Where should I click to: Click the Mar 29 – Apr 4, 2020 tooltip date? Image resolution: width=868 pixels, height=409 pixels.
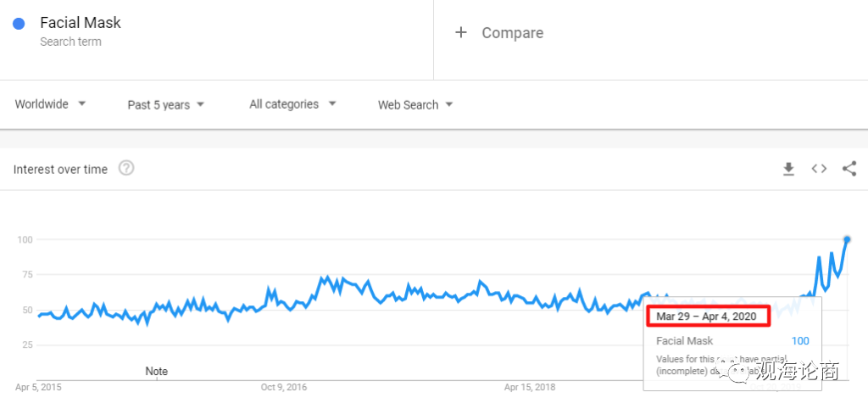pos(706,317)
